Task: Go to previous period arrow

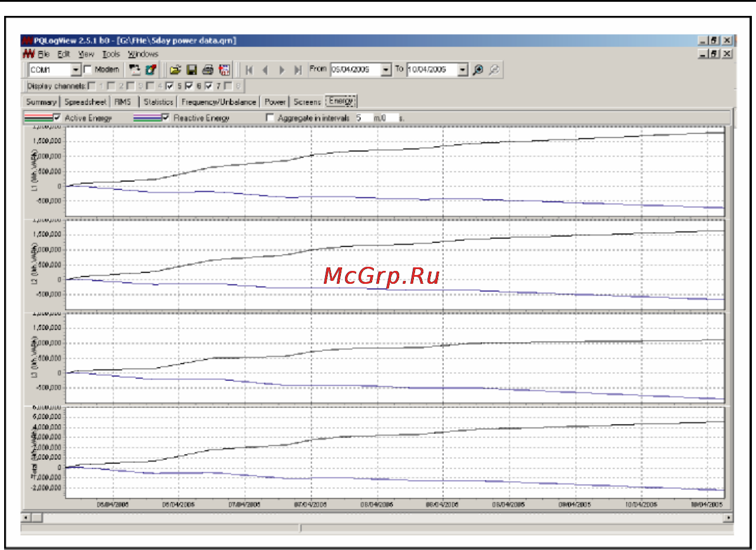Action: coord(265,69)
